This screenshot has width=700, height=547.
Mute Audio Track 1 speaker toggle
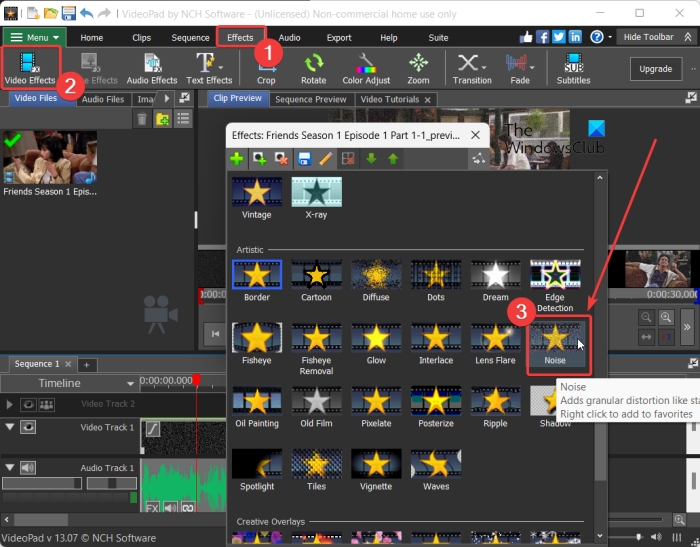[28, 468]
